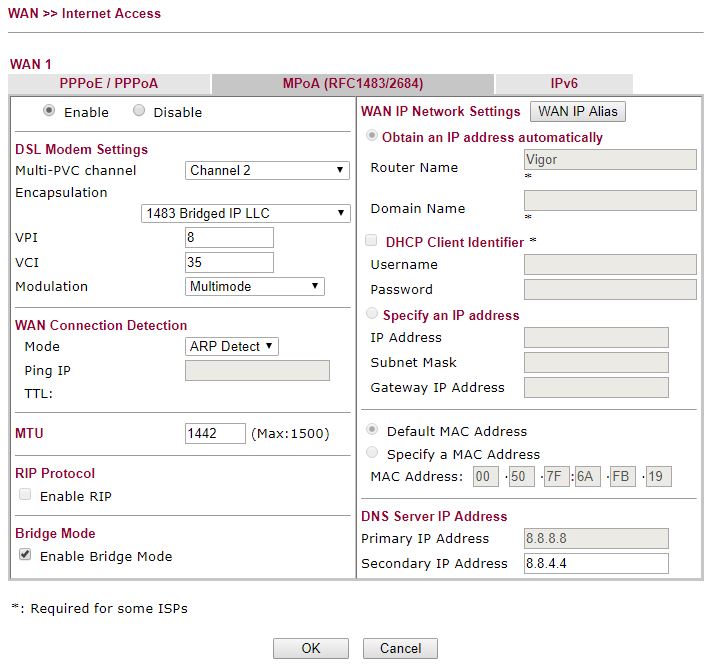Screen dimensions: 714x667
Task: Select the MPoA (RFC1483/2684) tab
Action: click(x=353, y=84)
